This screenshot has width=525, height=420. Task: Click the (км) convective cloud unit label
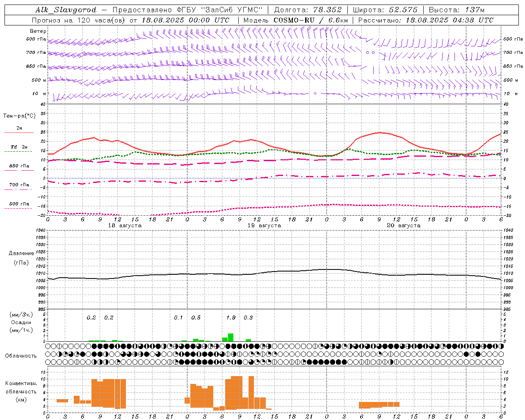[21, 400]
